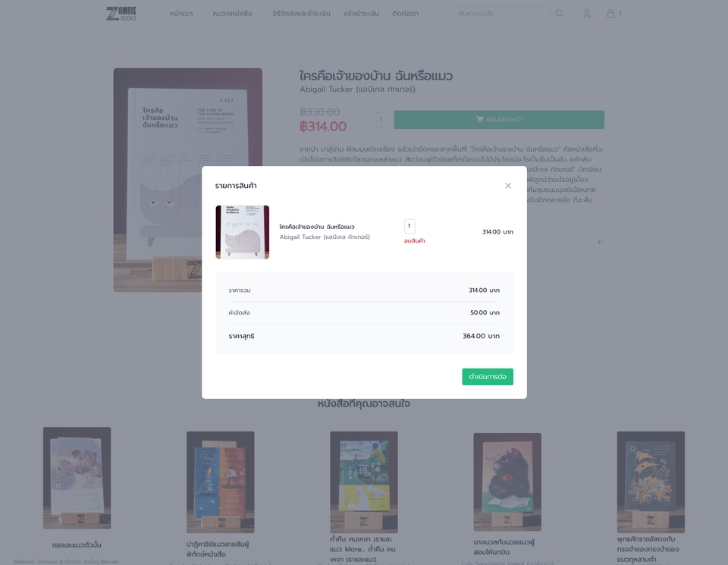This screenshot has height=565, width=728.
Task: Click the green ดำเนินการต่อ button
Action: (488, 376)
